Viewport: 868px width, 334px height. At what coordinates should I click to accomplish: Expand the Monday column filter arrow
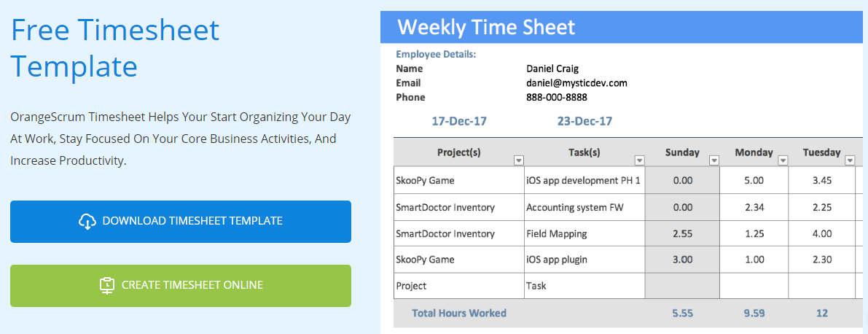[783, 160]
